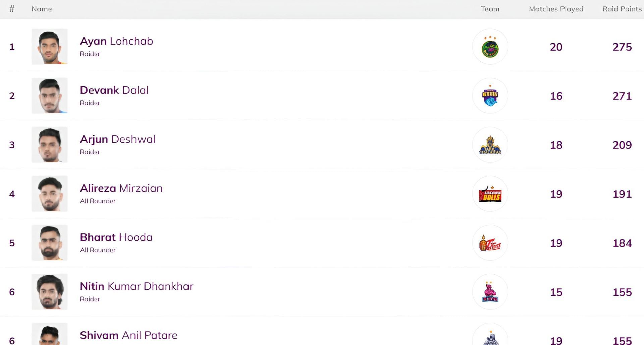644x345 pixels.
Task: Open Alireza Mirzaian's player photo
Action: pos(50,194)
